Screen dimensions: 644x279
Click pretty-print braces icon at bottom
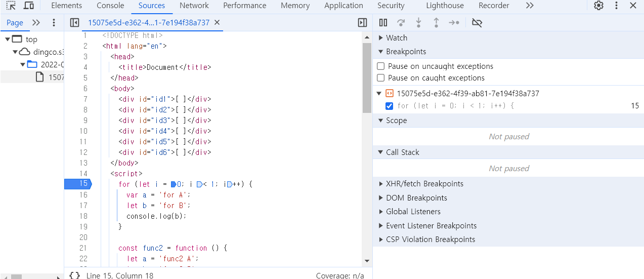[75, 275]
